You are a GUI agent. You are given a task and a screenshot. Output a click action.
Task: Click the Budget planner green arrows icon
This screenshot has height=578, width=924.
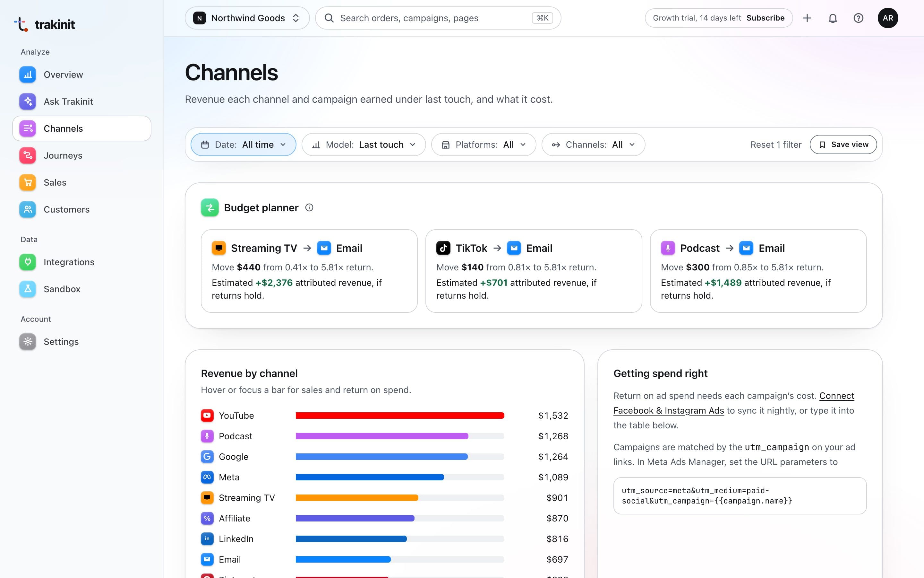tap(210, 207)
